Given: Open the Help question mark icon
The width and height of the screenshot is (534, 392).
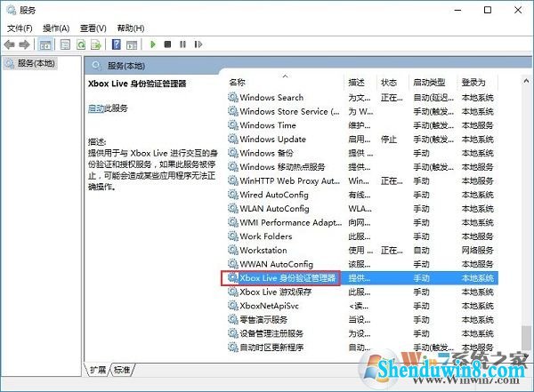Looking at the screenshot, I should [x=116, y=44].
